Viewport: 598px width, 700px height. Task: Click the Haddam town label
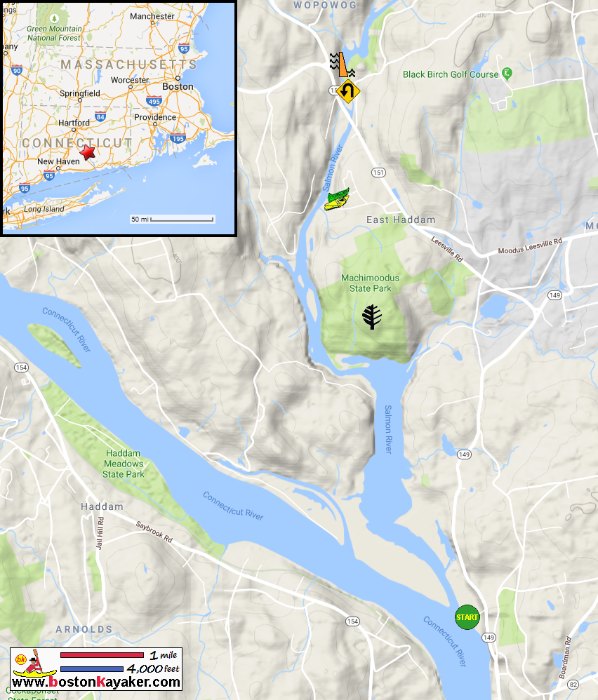click(102, 506)
